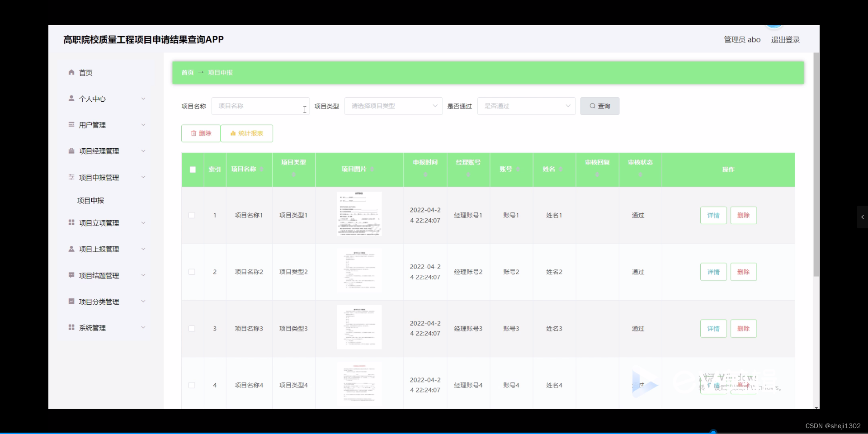Click the chart icon in 统计报表 button
Image resolution: width=868 pixels, height=434 pixels.
(233, 133)
